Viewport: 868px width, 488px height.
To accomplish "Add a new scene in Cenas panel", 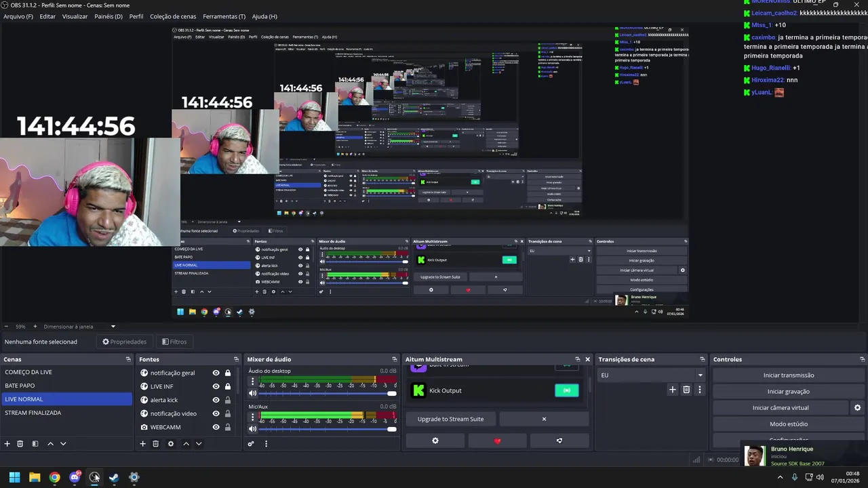I will click(x=7, y=444).
